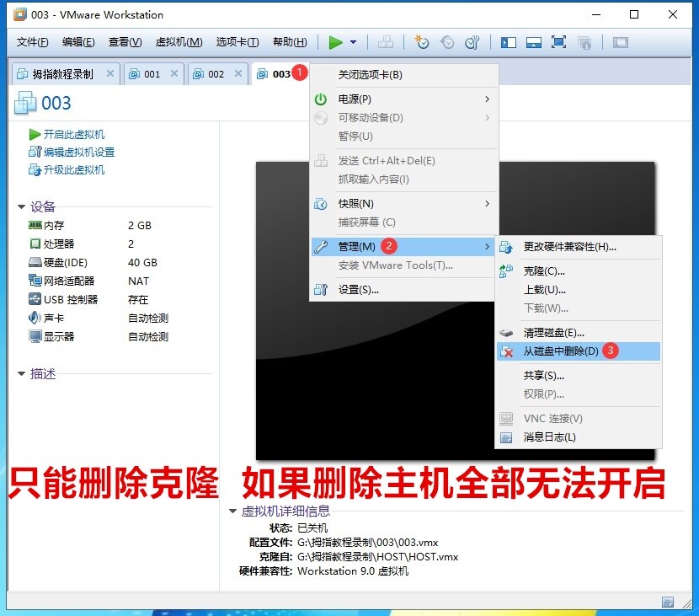Open the power options dropdown arrow
Screen dimensions: 699x616
pyautogui.click(x=354, y=42)
